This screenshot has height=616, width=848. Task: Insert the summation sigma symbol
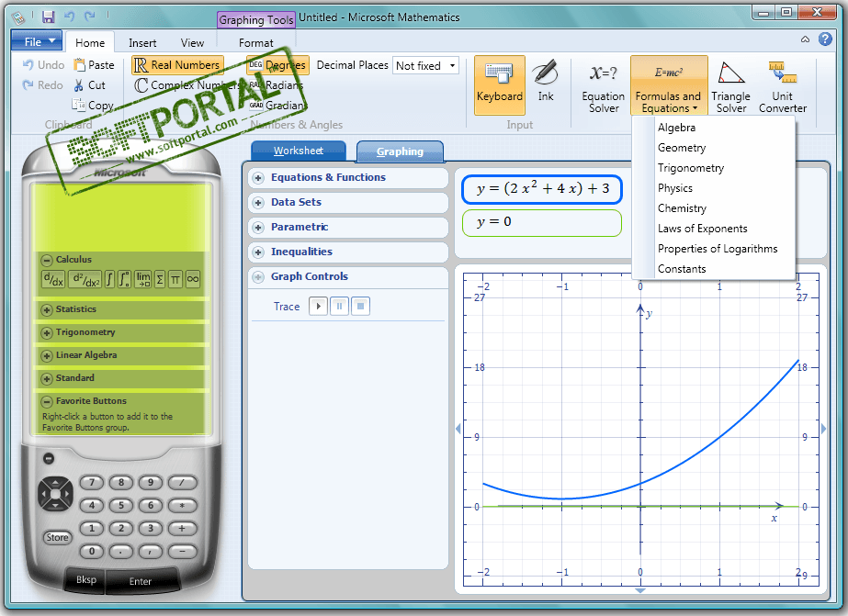pos(160,279)
